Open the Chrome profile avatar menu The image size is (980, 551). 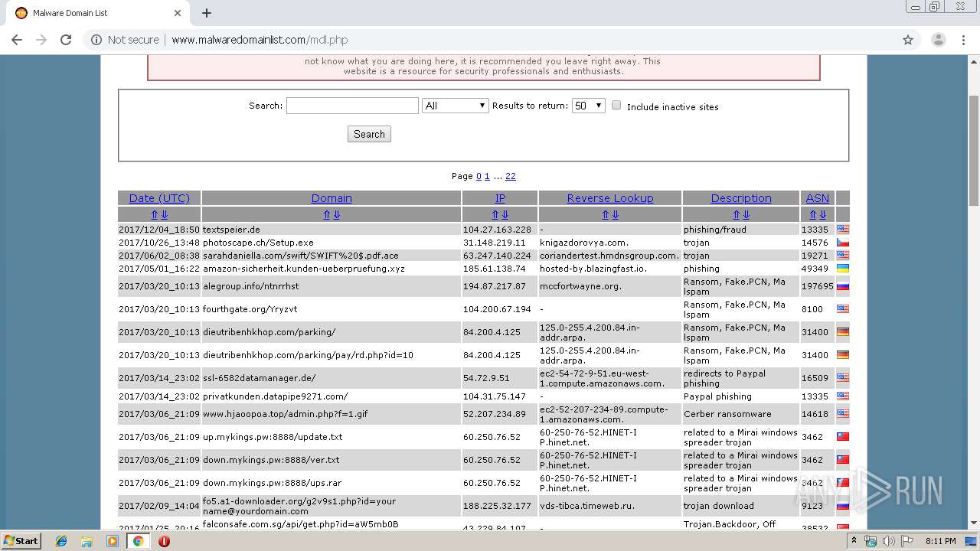click(938, 40)
